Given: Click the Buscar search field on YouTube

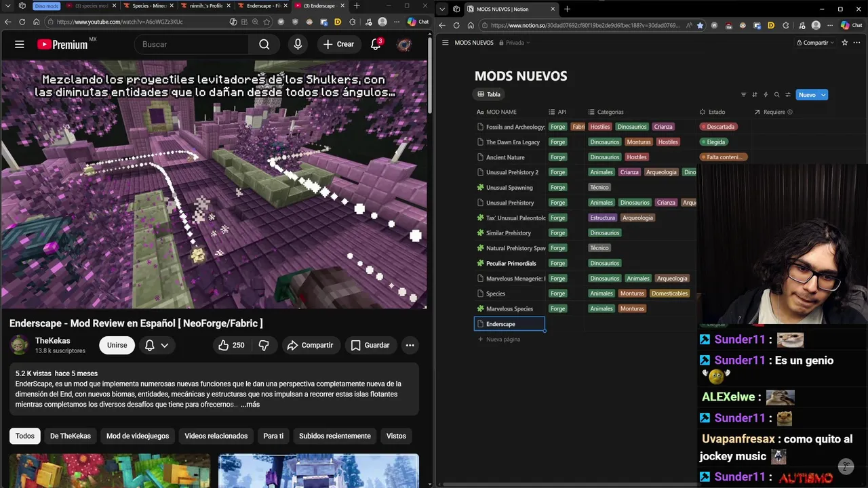Looking at the screenshot, I should click(191, 44).
